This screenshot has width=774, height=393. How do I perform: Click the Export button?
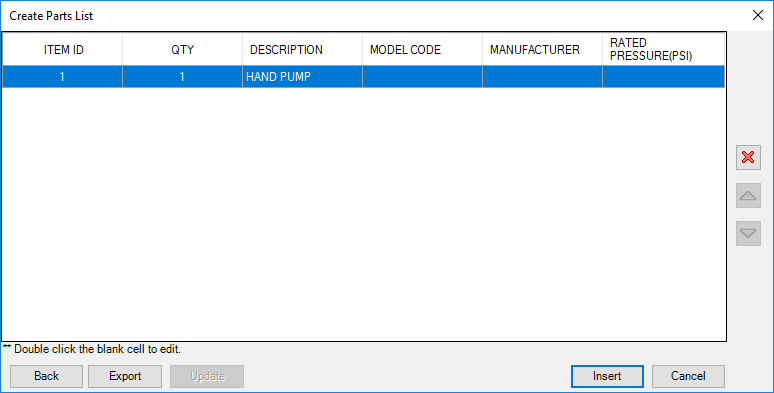click(125, 376)
